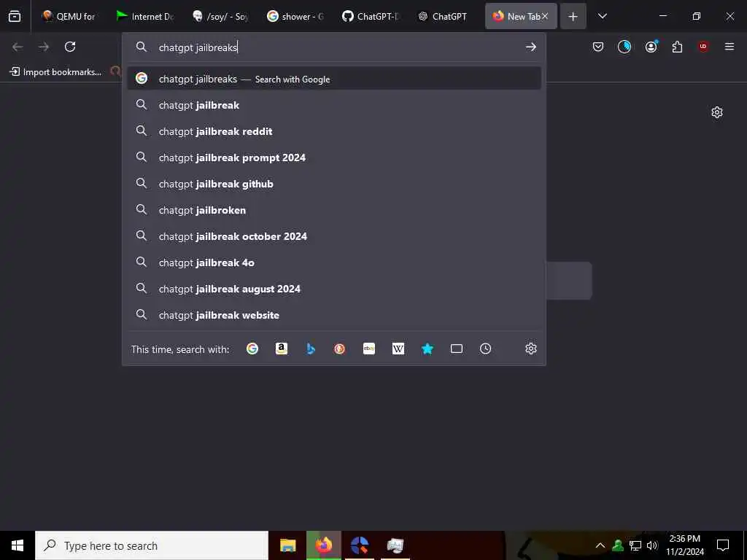Click the address bar input text

198,47
